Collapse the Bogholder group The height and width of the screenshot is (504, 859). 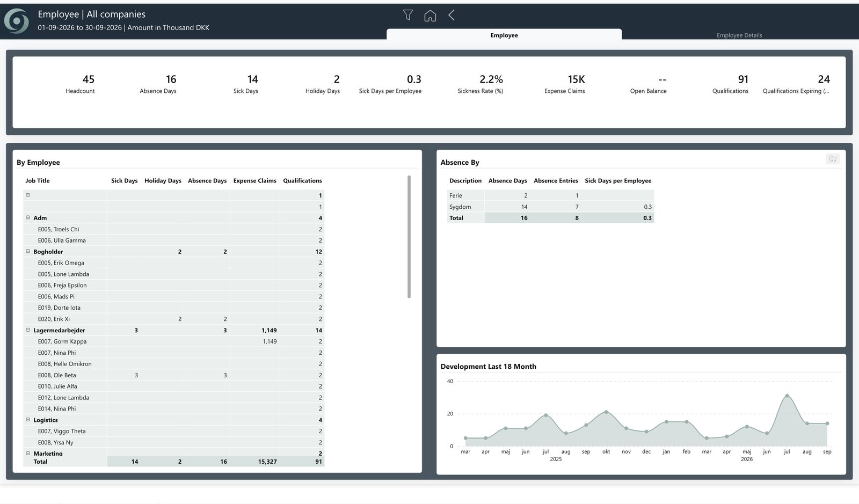coord(28,251)
